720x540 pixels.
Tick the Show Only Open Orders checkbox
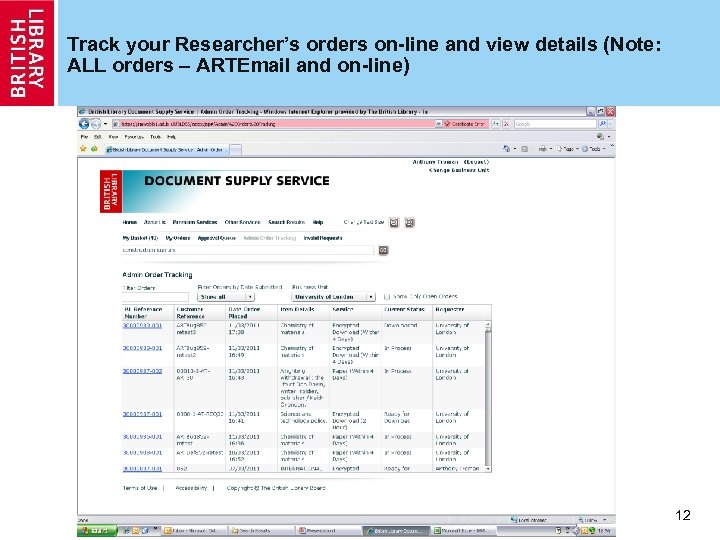(x=387, y=297)
